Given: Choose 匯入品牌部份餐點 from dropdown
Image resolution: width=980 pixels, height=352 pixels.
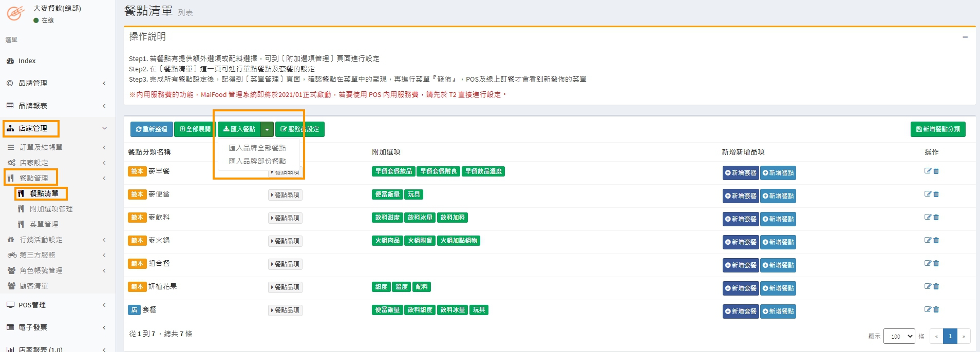Looking at the screenshot, I should (257, 161).
